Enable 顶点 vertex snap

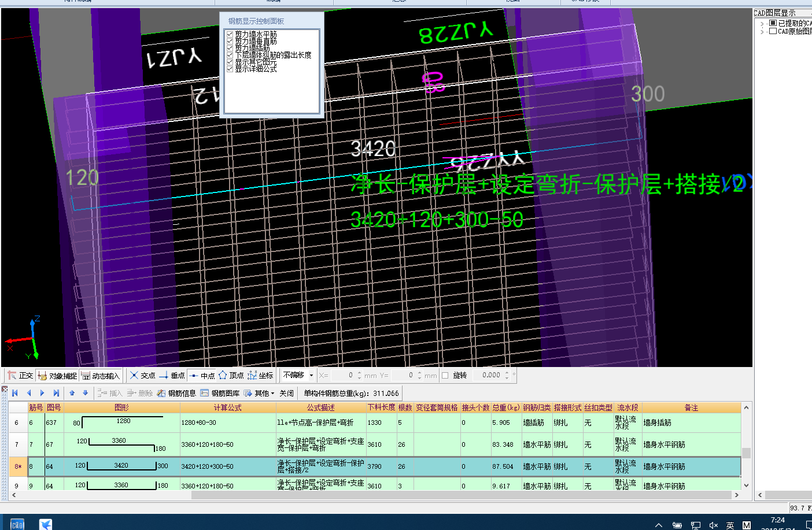click(231, 376)
